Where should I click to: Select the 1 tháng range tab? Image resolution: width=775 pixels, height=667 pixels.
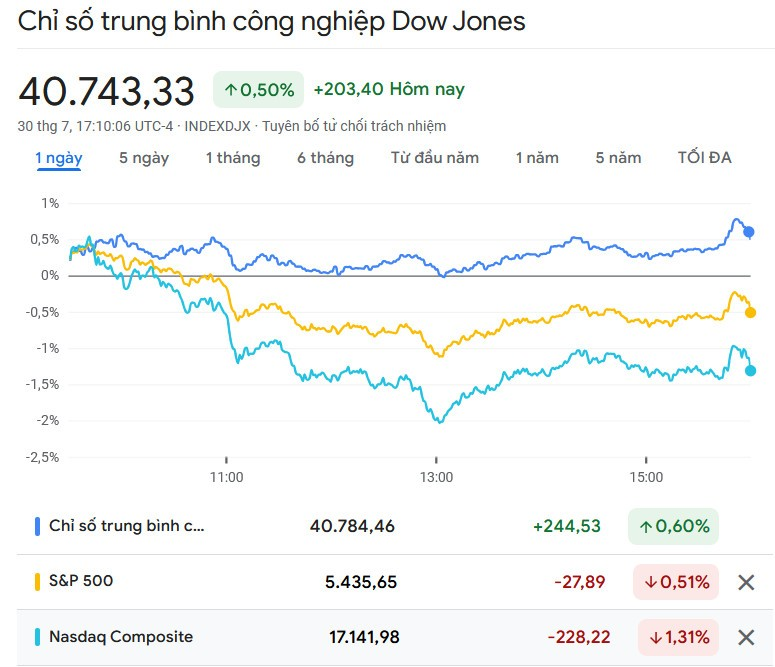233,158
